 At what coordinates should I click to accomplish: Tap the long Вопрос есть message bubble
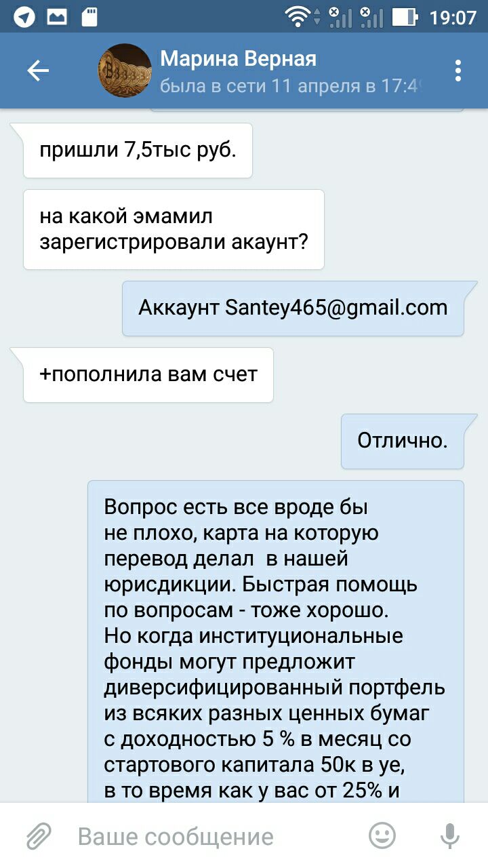click(276, 642)
